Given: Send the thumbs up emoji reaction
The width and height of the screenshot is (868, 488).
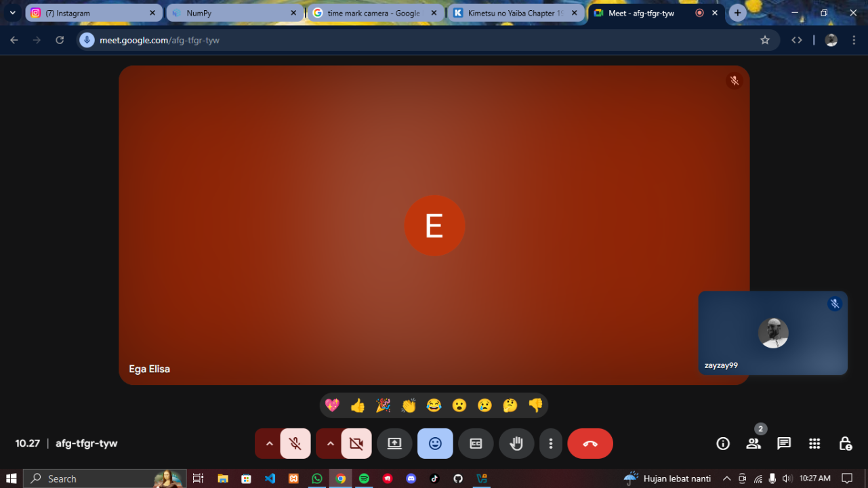Looking at the screenshot, I should point(358,406).
